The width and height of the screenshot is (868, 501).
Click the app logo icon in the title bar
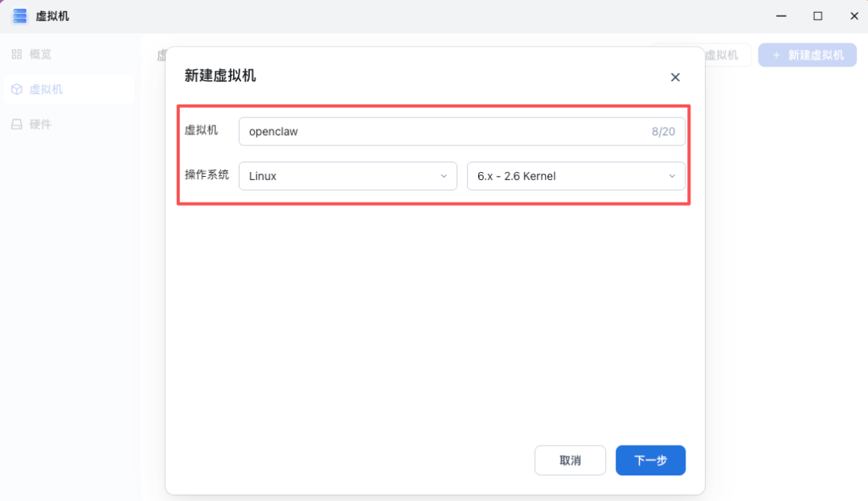(x=18, y=15)
